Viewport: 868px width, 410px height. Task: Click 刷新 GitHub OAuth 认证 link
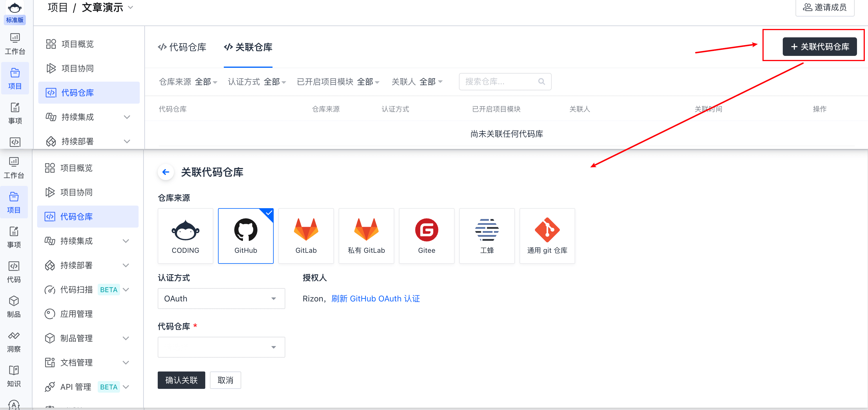(x=375, y=299)
